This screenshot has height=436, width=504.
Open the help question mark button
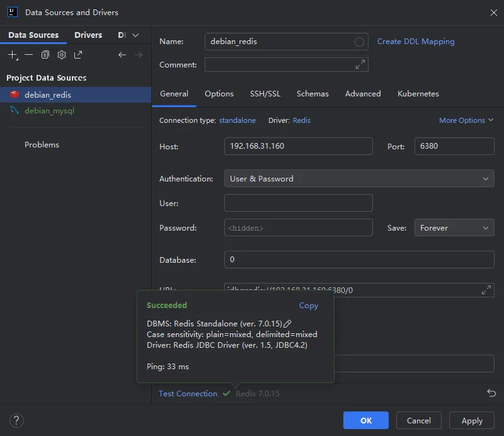point(17,420)
